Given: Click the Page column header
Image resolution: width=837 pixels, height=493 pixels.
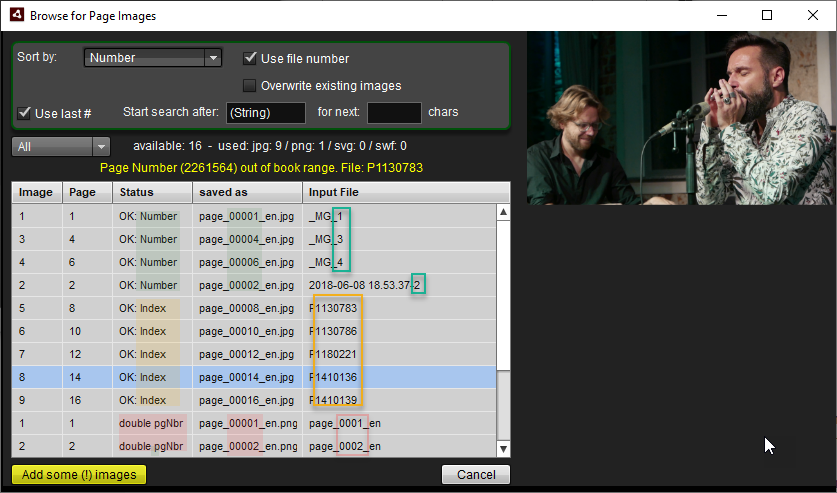Looking at the screenshot, I should [88, 193].
